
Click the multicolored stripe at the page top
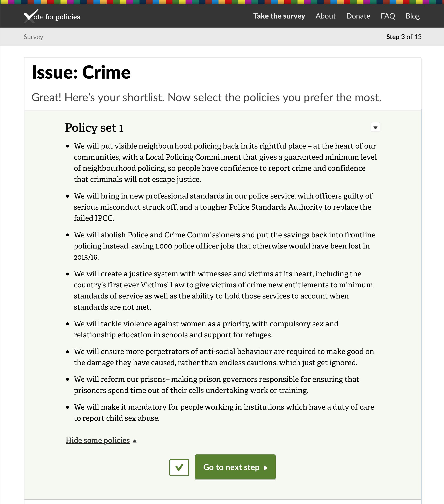tap(222, 2)
